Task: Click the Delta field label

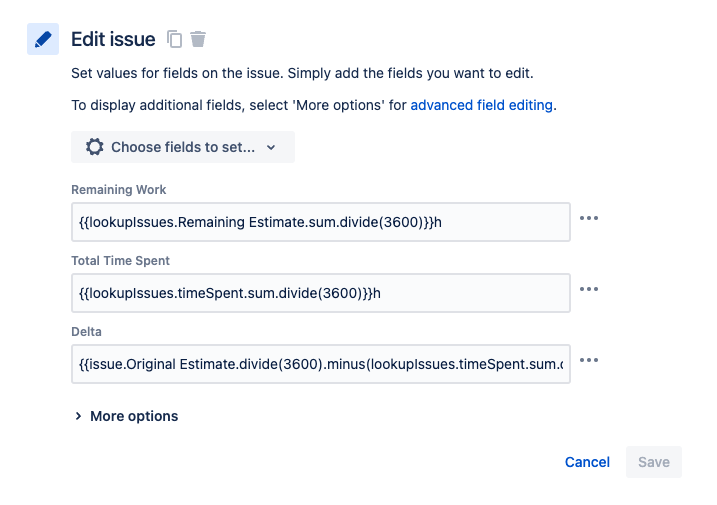Action: (x=86, y=332)
